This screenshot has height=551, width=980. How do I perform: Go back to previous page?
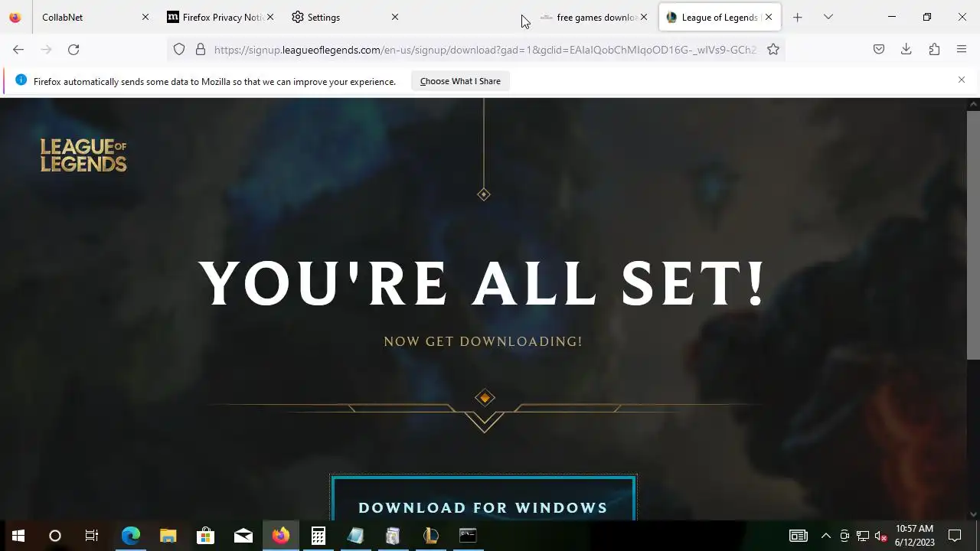pyautogui.click(x=18, y=49)
